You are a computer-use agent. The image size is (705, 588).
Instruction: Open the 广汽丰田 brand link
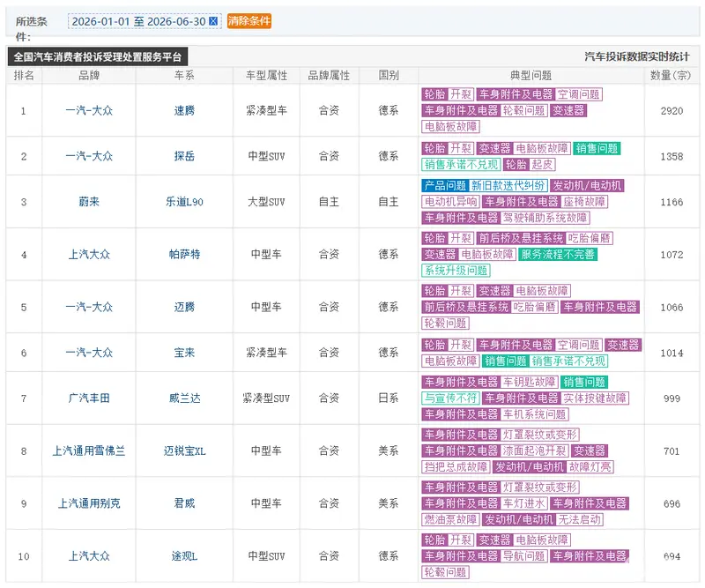89,398
